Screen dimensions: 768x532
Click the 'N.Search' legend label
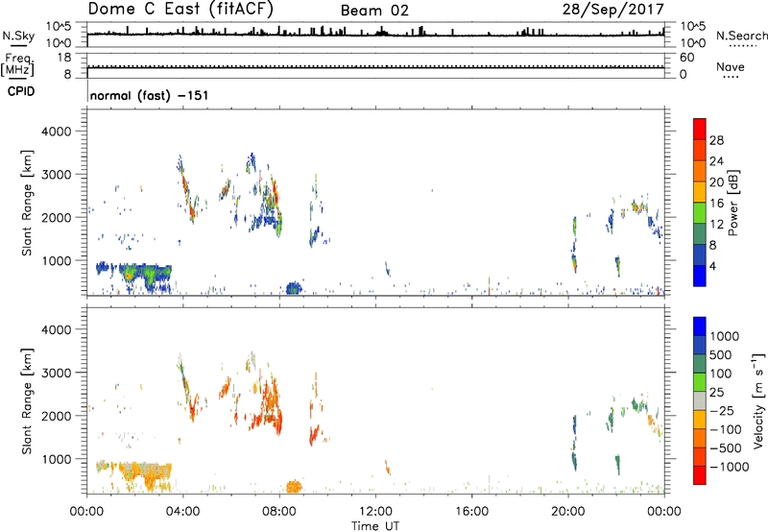pos(742,36)
